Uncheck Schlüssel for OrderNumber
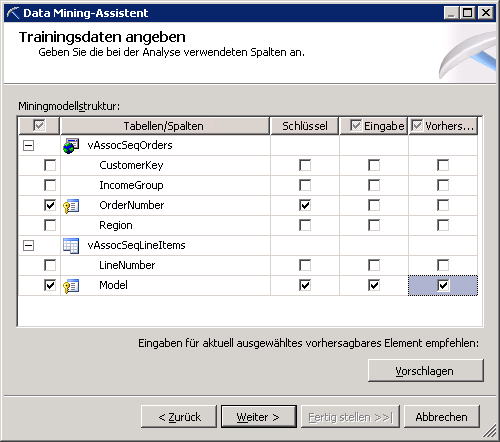Screen dimensions: 500x442 tap(305, 205)
